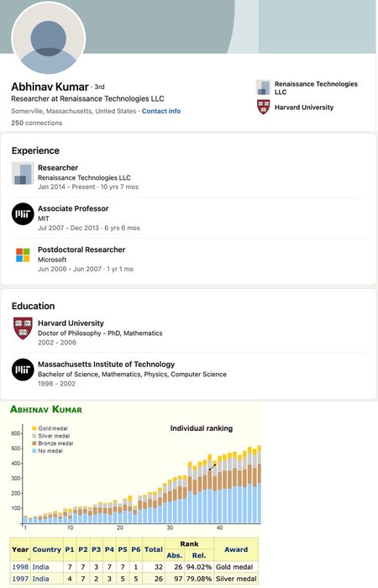Click the MIT logo in Education section
Viewport: 378px width, 588px height.
click(23, 370)
